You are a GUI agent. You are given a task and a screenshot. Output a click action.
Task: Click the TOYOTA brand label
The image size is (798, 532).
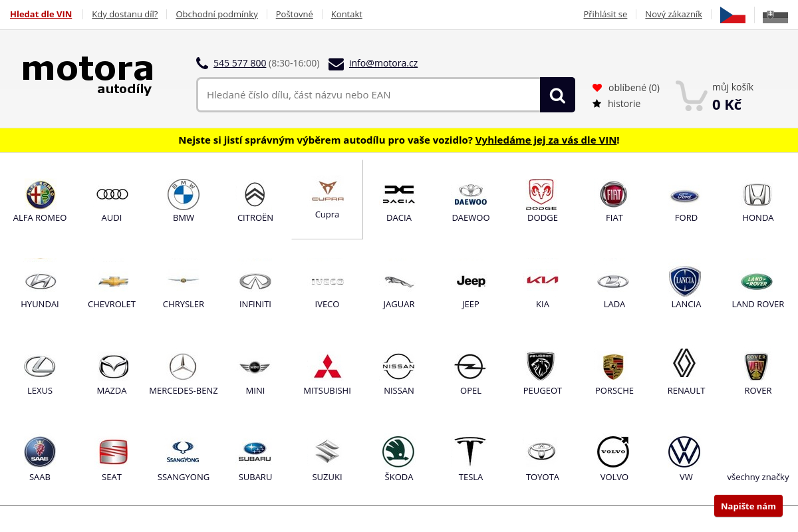tap(543, 477)
